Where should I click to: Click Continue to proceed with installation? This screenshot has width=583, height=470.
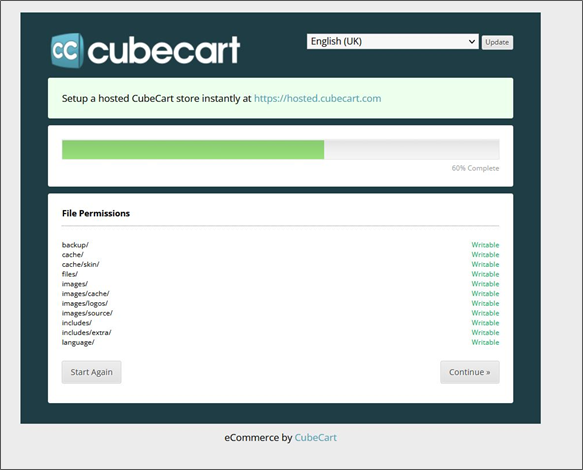pyautogui.click(x=470, y=372)
